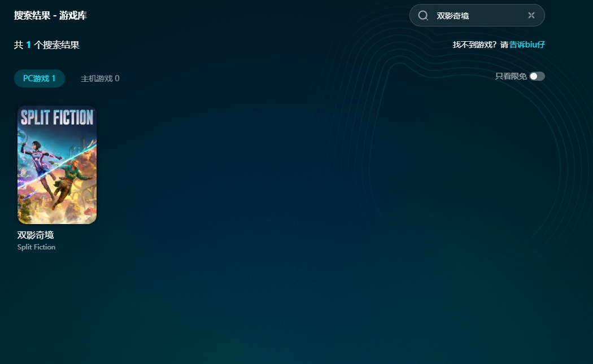Click the 双影奇境 game title below the cover
The image size is (593, 364).
[36, 235]
